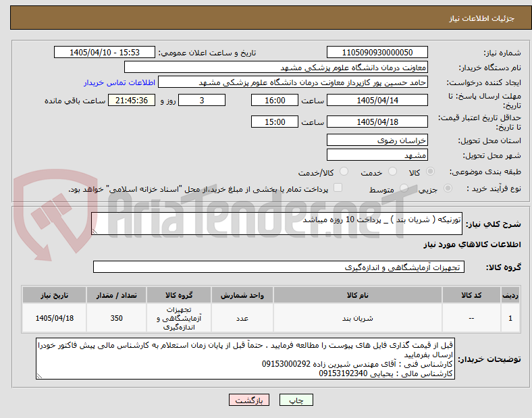
Task: Click the اطلاعات کالاهای مورد نیاز heading
Action: pyautogui.click(x=472, y=244)
